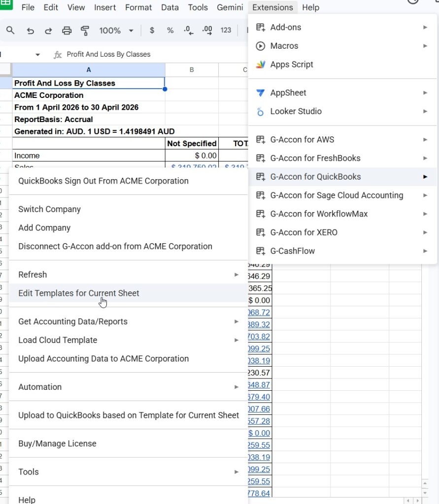Open the 100% zoom dropdown

click(x=116, y=31)
